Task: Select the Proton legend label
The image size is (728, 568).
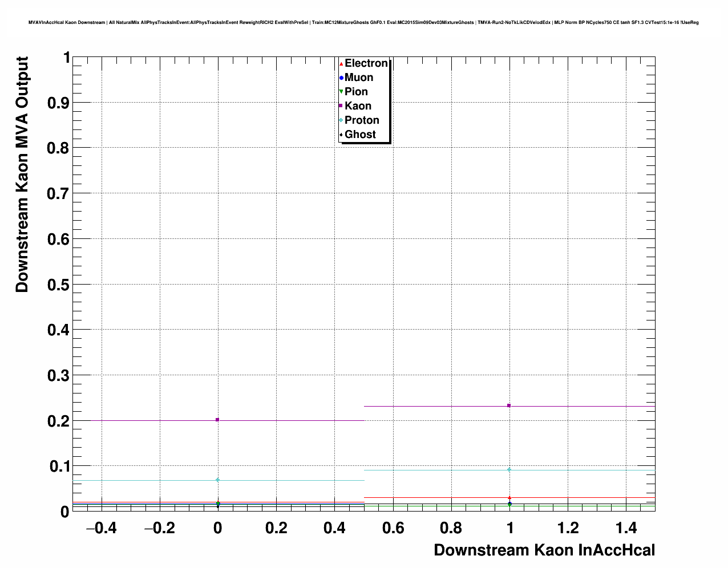Action: pyautogui.click(x=362, y=120)
